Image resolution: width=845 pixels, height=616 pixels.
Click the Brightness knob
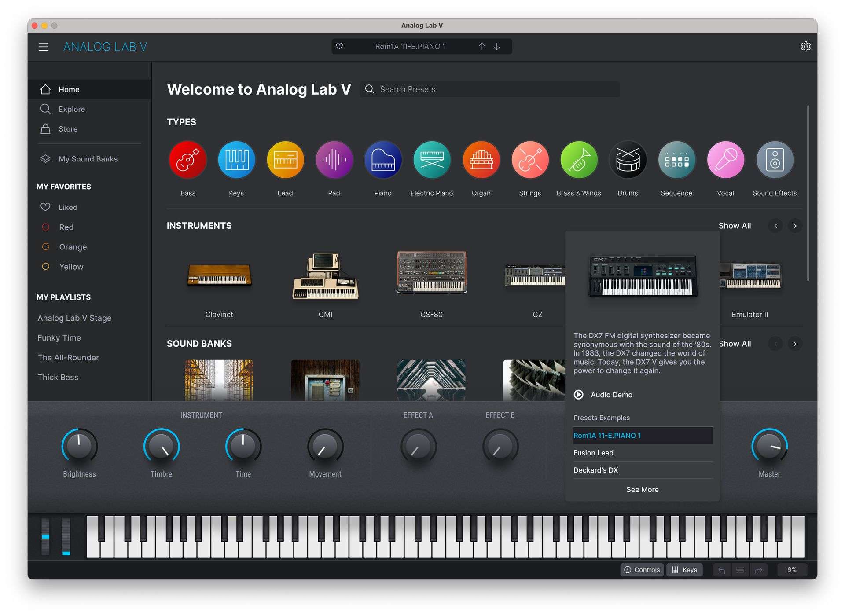point(79,446)
